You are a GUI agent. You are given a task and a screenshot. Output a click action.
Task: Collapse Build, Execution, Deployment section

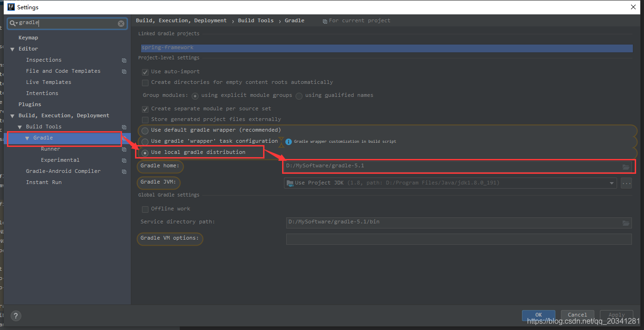(x=13, y=116)
